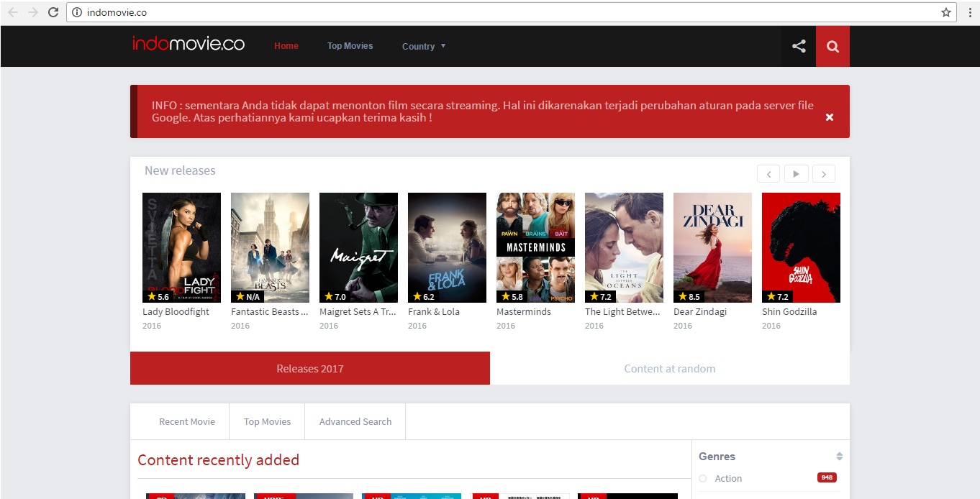Open the Lady Bloodfight poster
This screenshot has width=980, height=499.
(x=181, y=247)
